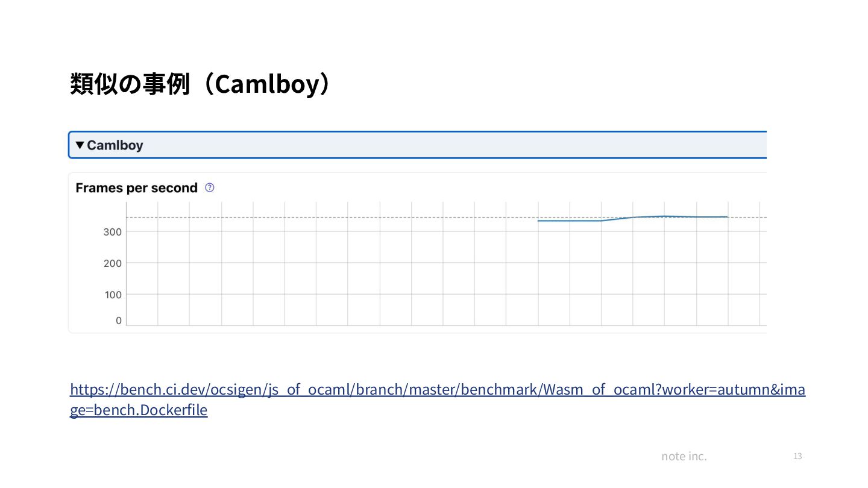Click the empty chart area below the blue line

[633, 277]
